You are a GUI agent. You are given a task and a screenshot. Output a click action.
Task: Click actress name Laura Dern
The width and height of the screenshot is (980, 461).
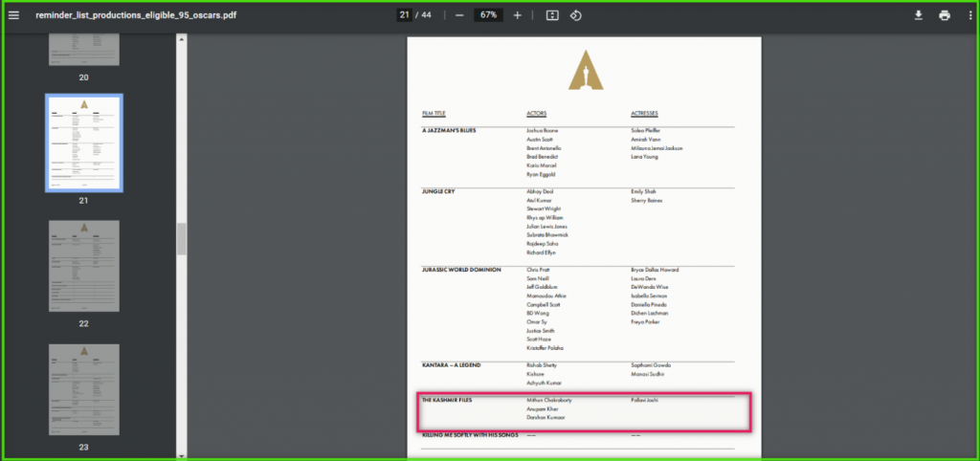pyautogui.click(x=644, y=278)
